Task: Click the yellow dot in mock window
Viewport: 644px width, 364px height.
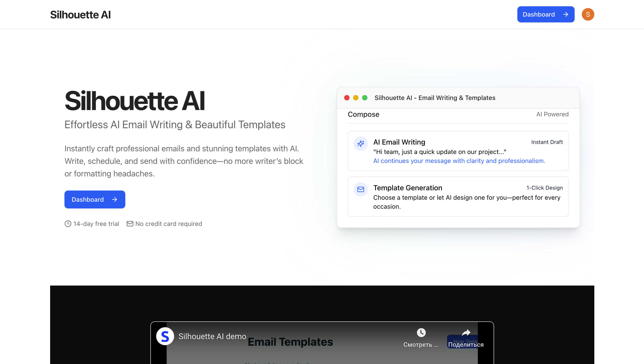Action: (x=356, y=98)
